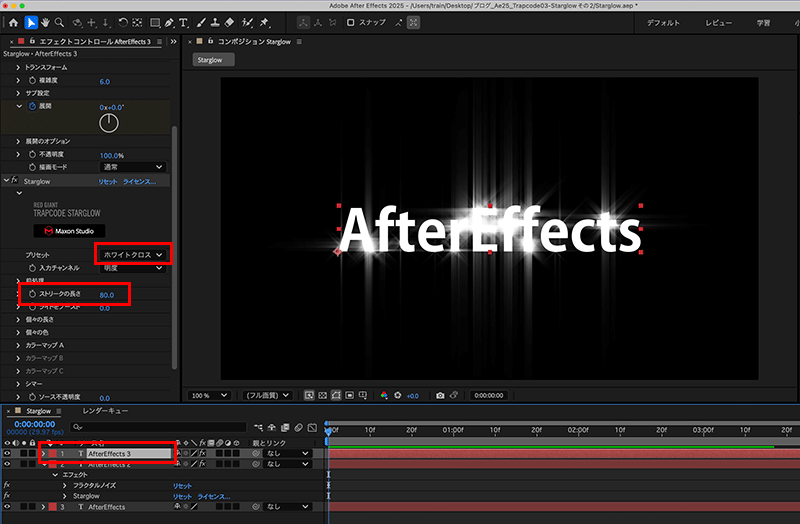This screenshot has width=800, height=524.
Task: Open the 100% magnification dropdown
Action: tap(209, 395)
